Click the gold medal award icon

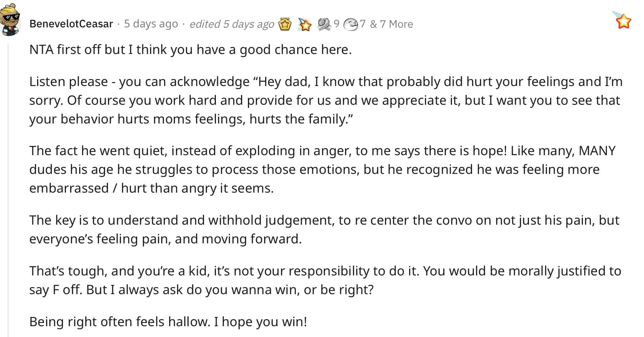coord(285,24)
